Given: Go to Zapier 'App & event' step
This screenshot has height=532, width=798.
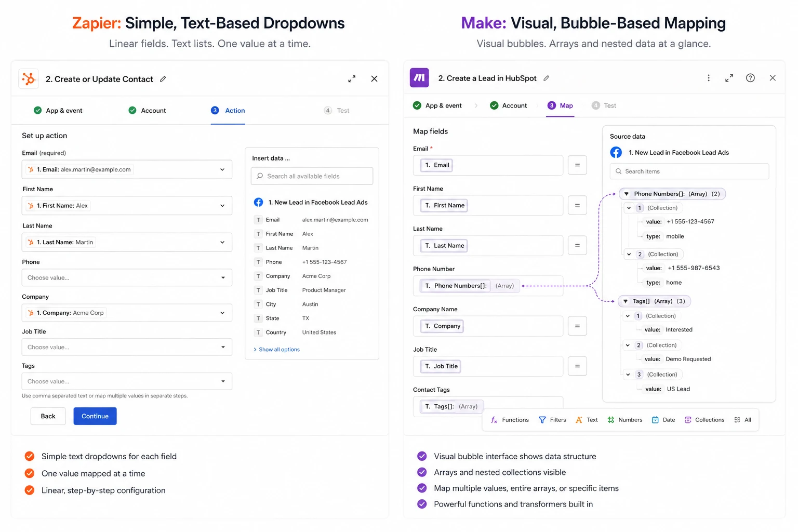Looking at the screenshot, I should [58, 110].
